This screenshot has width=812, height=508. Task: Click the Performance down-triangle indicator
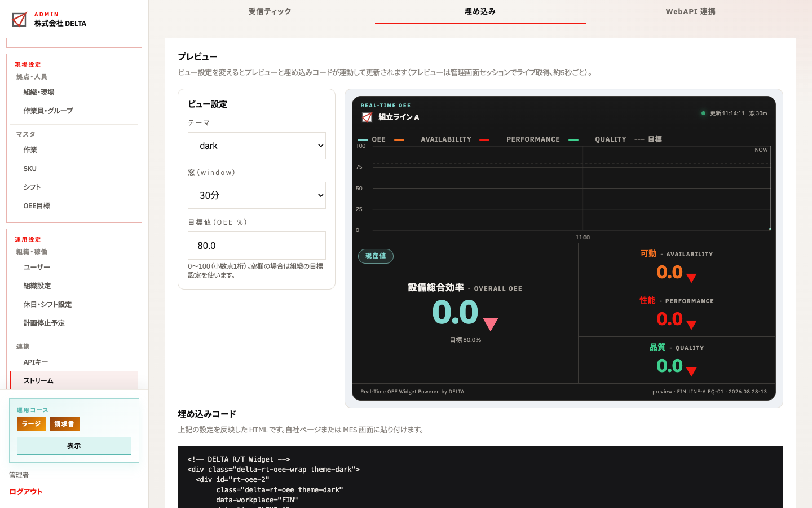pyautogui.click(x=691, y=325)
